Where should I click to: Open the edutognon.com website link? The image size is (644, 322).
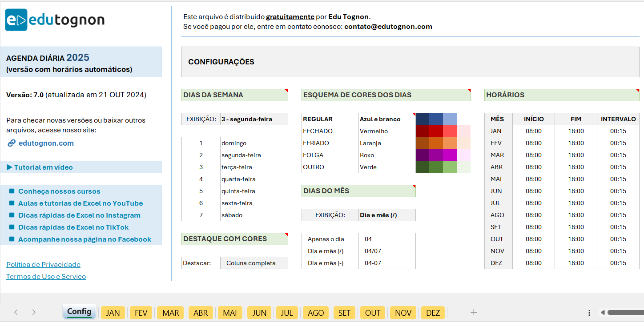[46, 143]
